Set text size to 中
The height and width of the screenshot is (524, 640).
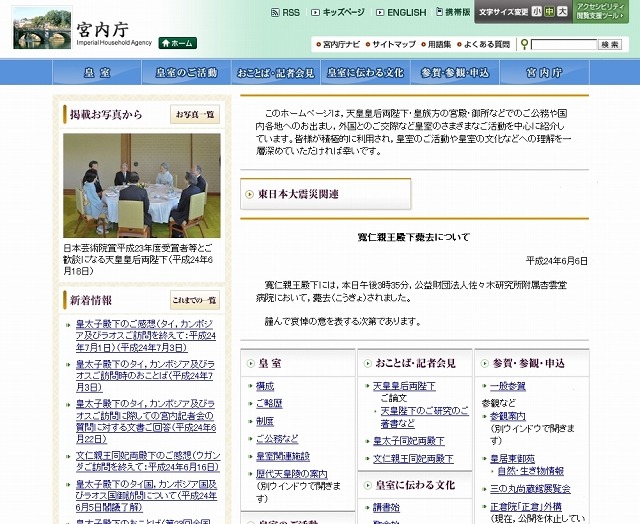pyautogui.click(x=549, y=12)
